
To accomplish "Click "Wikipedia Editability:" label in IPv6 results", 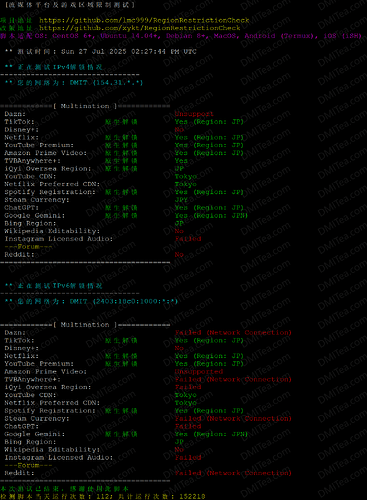I will tap(52, 450).
